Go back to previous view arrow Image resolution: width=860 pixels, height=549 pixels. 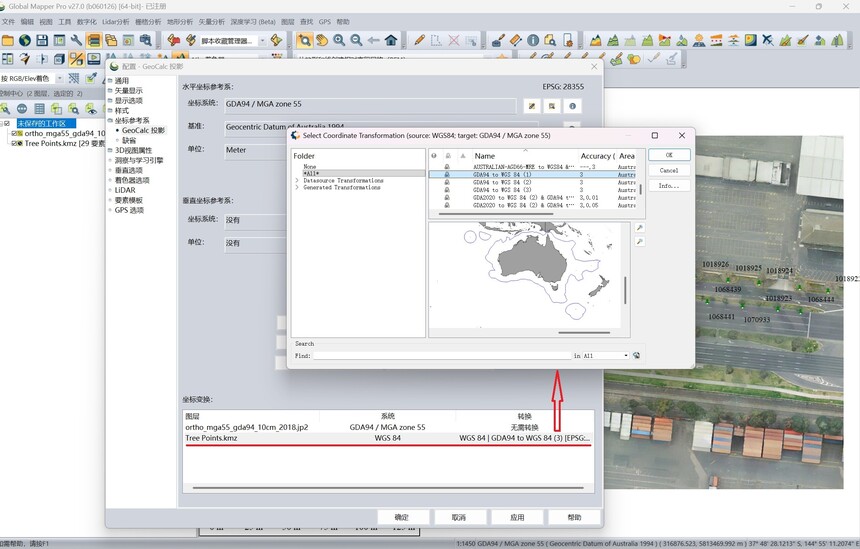(374, 40)
